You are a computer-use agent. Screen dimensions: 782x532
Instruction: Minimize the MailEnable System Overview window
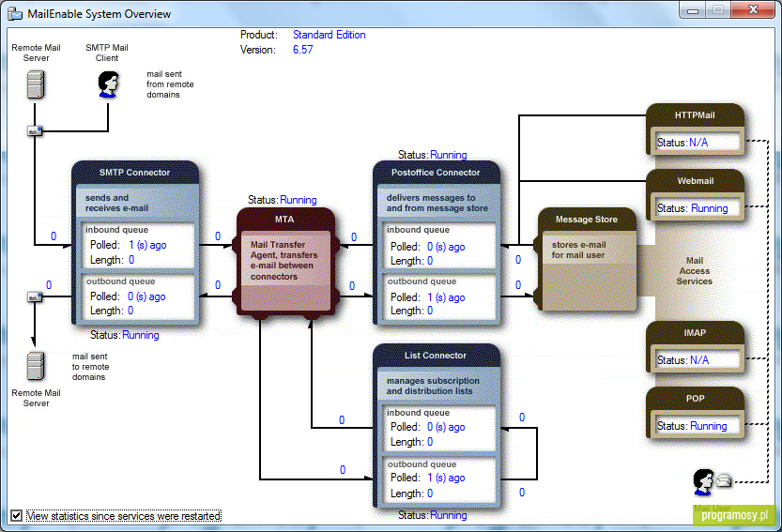pos(693,10)
